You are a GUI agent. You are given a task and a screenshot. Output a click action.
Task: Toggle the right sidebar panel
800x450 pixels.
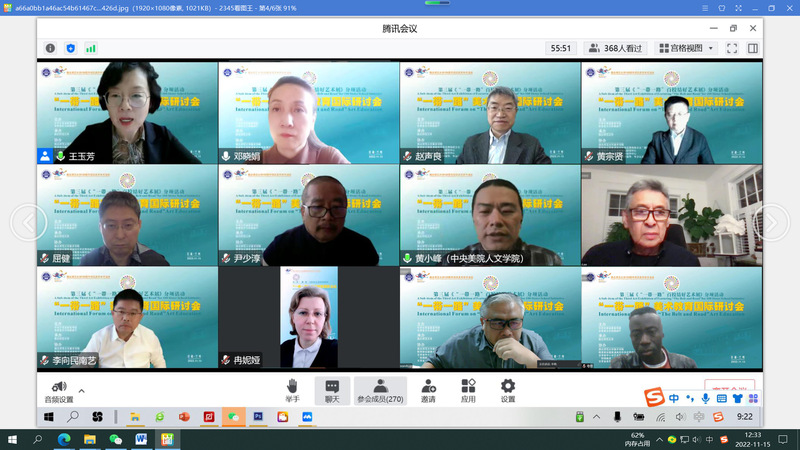pos(753,48)
